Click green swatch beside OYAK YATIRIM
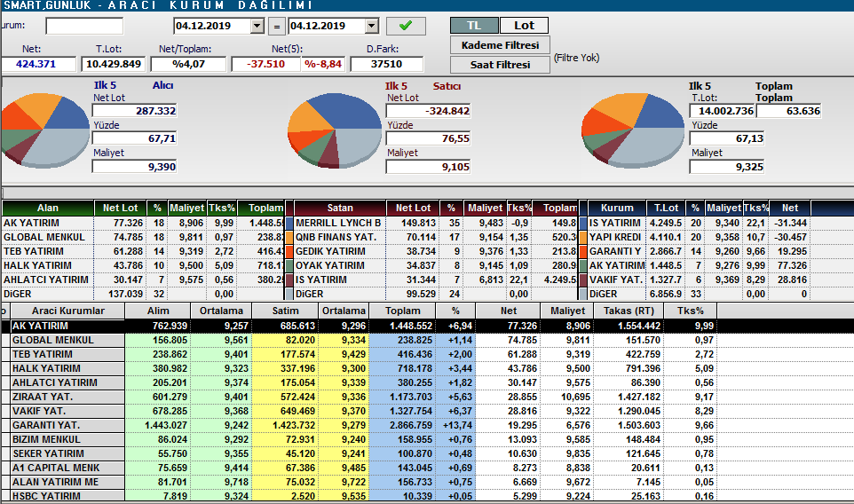This screenshot has width=854, height=504. 289,265
